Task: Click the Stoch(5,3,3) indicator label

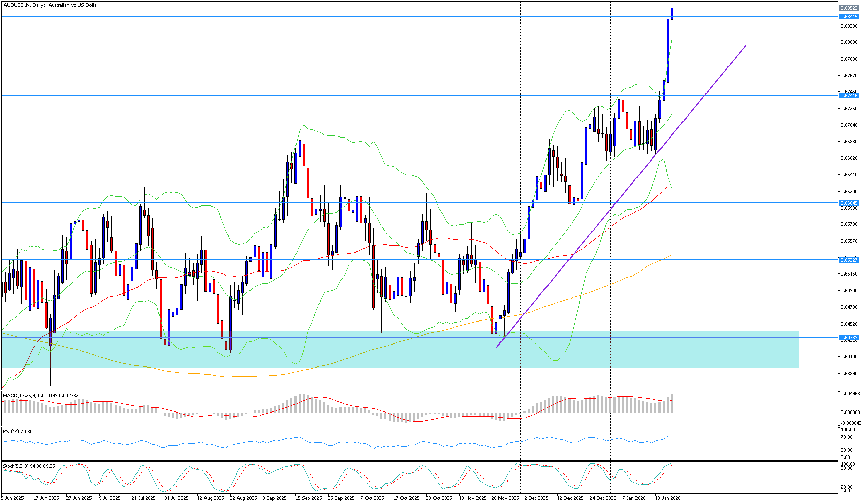Action: tap(29, 466)
